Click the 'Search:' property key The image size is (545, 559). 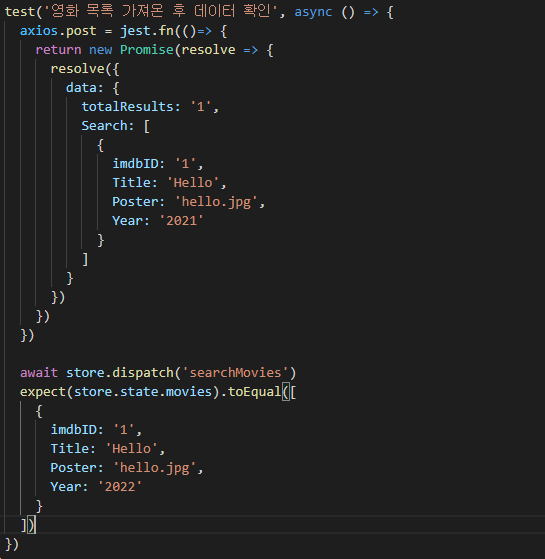click(x=108, y=125)
